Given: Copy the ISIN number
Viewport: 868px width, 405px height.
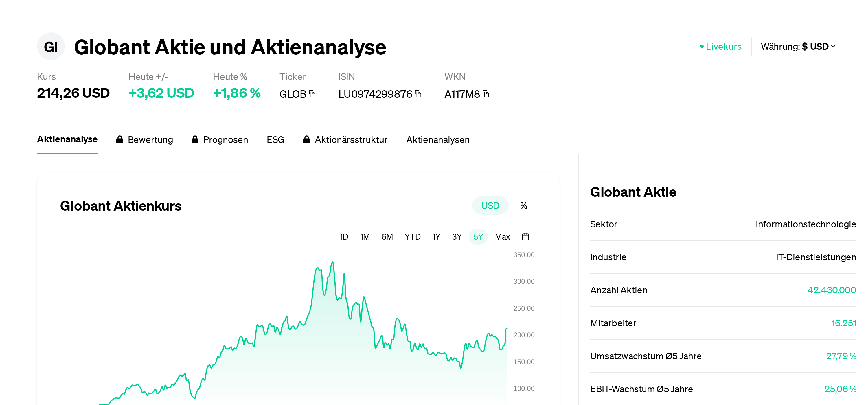Looking at the screenshot, I should tap(418, 94).
